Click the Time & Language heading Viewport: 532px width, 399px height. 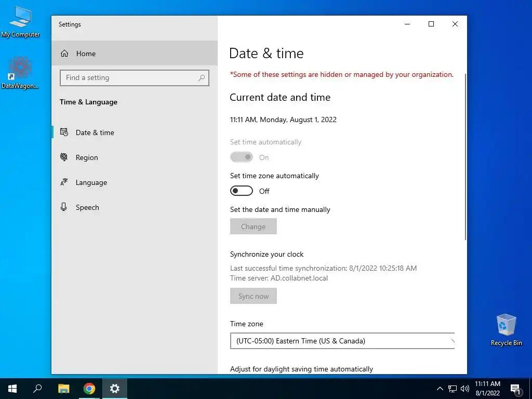click(x=88, y=102)
